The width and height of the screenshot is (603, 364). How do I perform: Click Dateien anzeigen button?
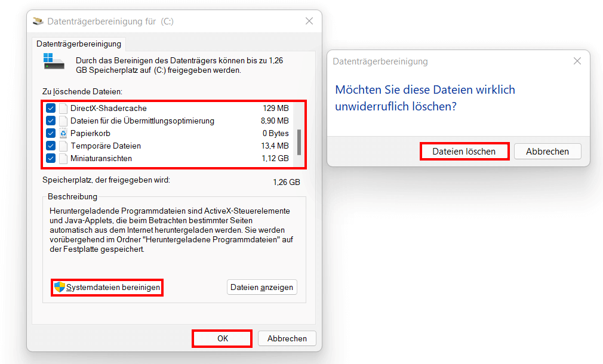point(262,287)
